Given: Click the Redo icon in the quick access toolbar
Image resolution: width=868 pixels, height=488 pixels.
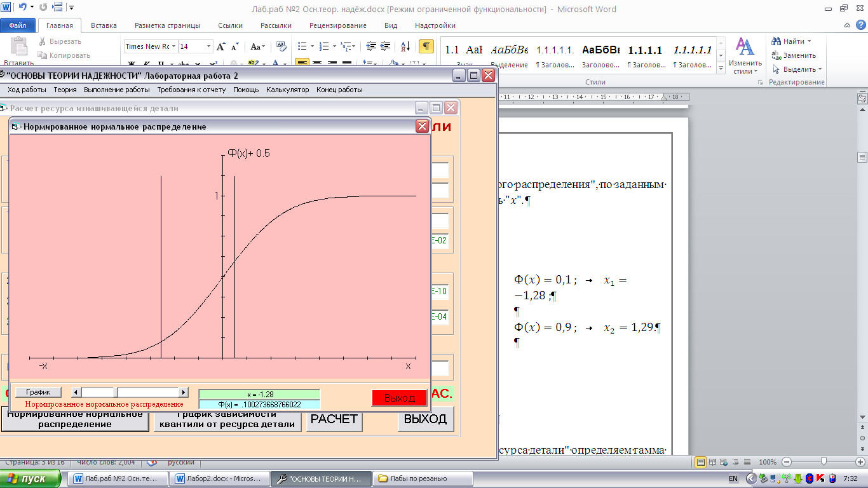Looking at the screenshot, I should pyautogui.click(x=43, y=8).
